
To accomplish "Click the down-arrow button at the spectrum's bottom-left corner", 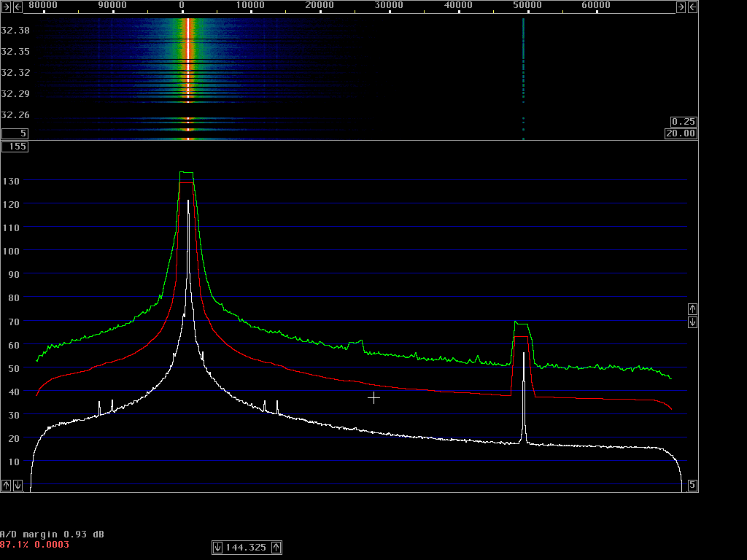I will pyautogui.click(x=18, y=485).
